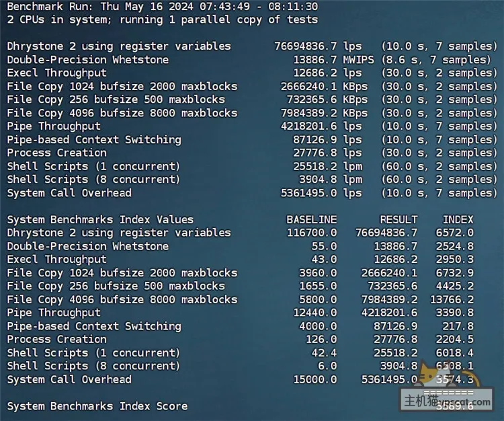The image size is (504, 421).
Task: Click the BASELINE column header
Action: 311,219
